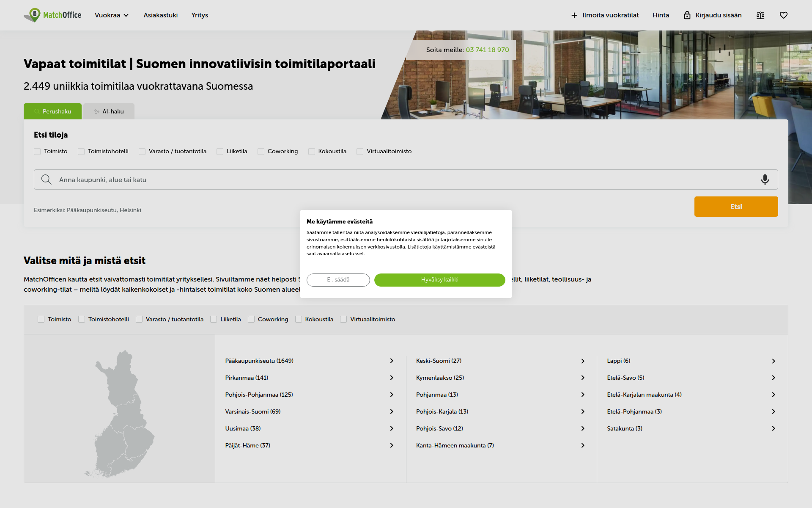Click the MatchOffice logo
Screen dimensions: 812x508
[x=52, y=15]
